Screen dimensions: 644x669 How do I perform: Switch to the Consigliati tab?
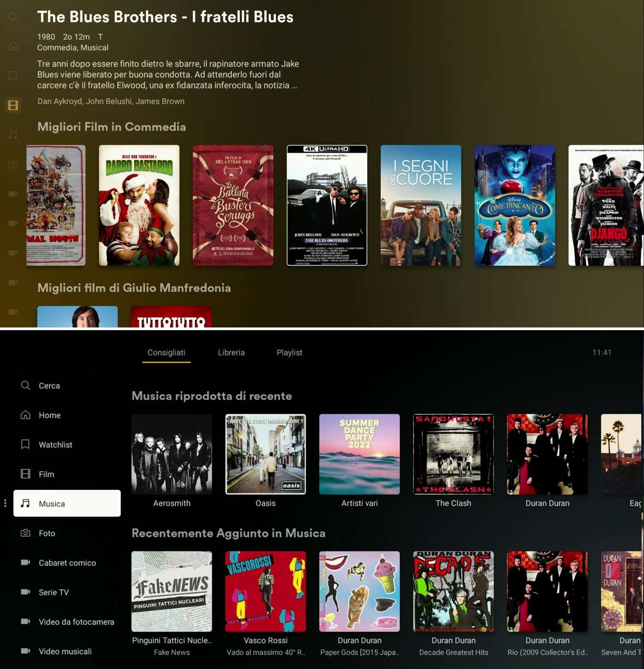tap(166, 353)
